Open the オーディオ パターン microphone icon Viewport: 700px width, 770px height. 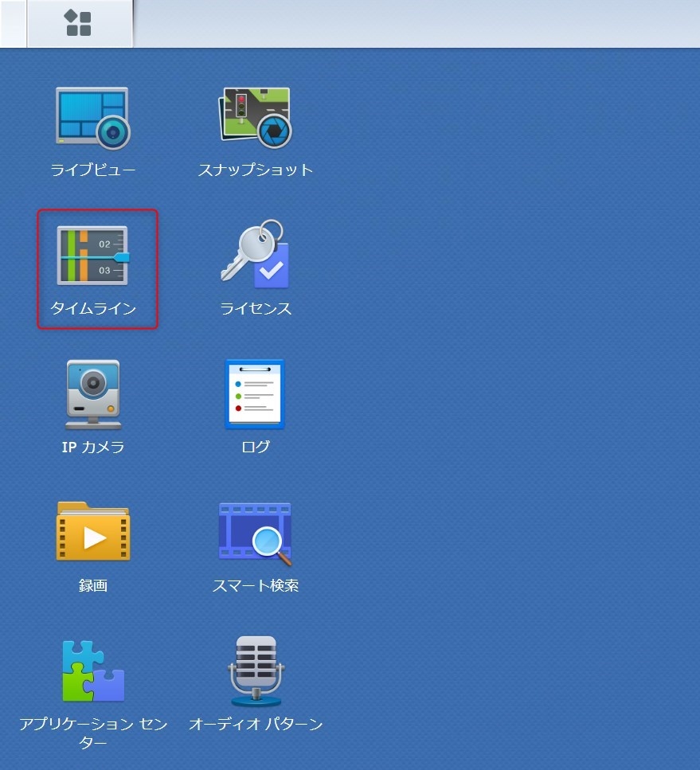pos(255,670)
